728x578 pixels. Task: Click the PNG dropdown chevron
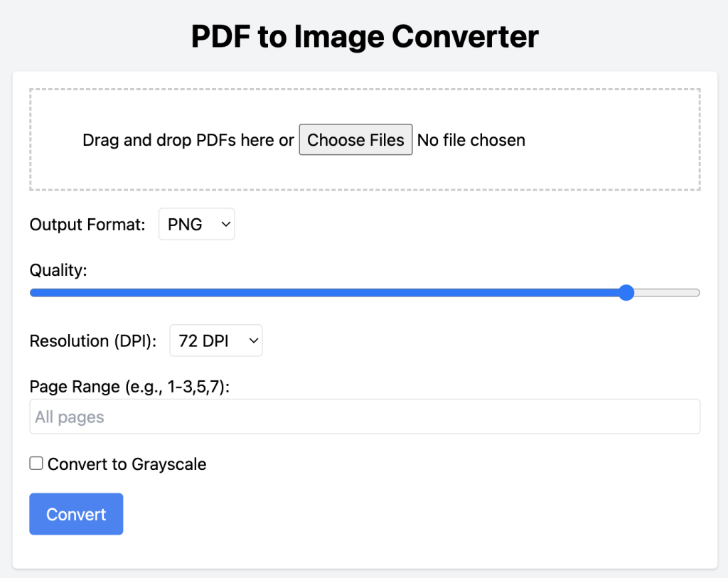click(225, 223)
